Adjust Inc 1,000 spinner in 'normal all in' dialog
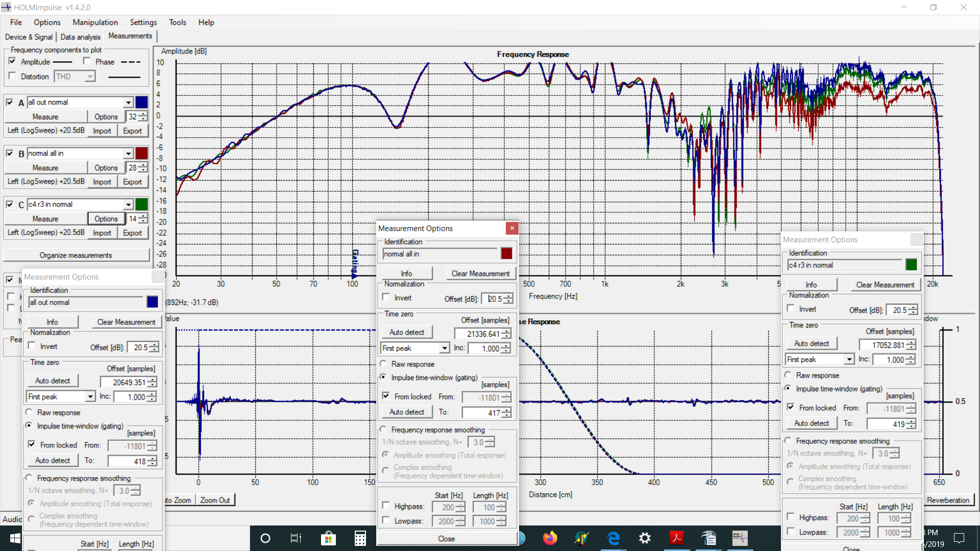Screen dimensions: 980x551 tap(505, 348)
